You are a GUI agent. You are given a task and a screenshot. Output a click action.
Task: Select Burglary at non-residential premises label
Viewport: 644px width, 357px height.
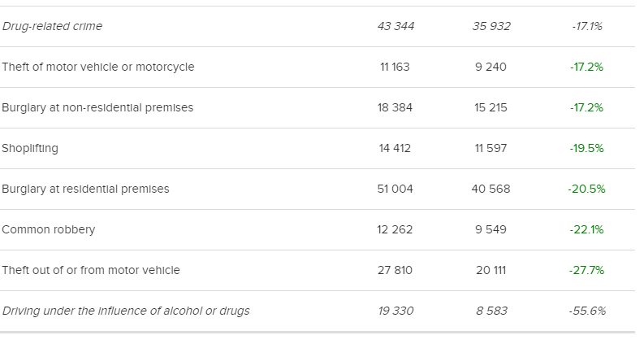pyautogui.click(x=97, y=107)
